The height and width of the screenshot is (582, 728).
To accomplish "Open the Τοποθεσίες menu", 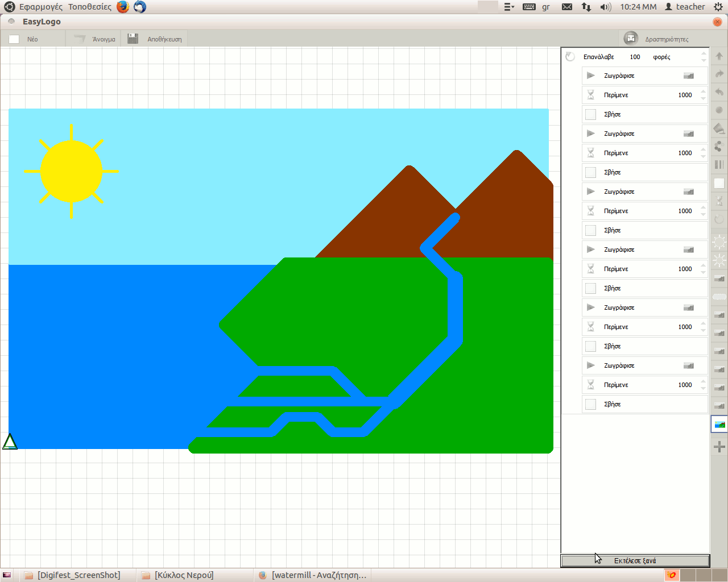I will pyautogui.click(x=90, y=7).
